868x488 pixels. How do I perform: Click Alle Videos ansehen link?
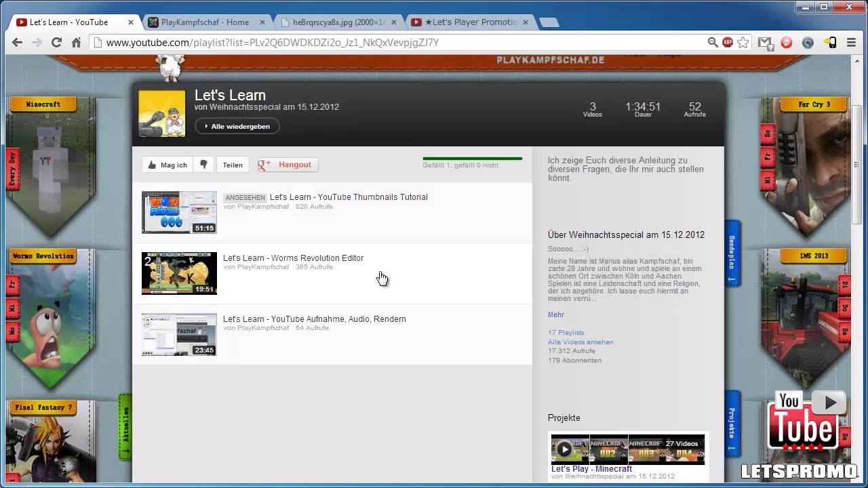(x=580, y=342)
